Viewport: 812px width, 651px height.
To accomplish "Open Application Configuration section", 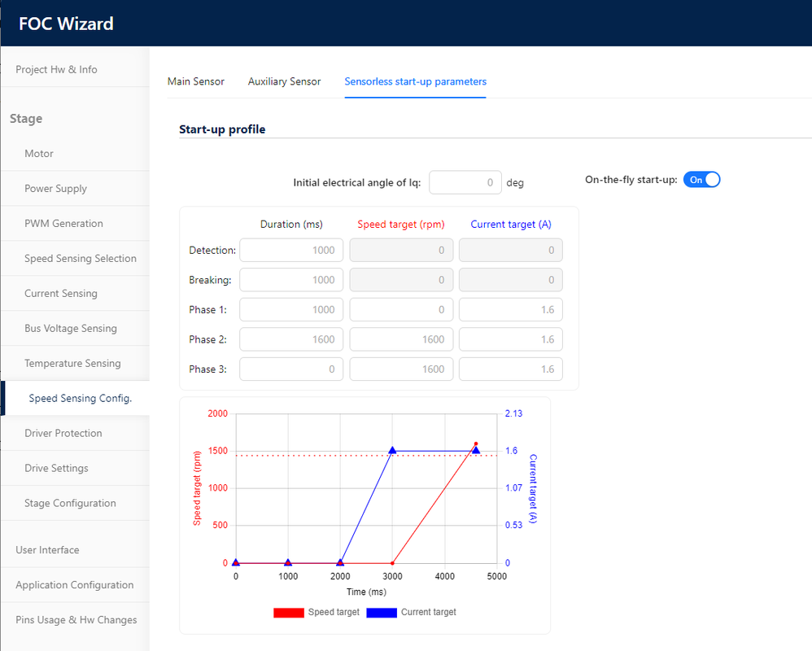I will (74, 584).
